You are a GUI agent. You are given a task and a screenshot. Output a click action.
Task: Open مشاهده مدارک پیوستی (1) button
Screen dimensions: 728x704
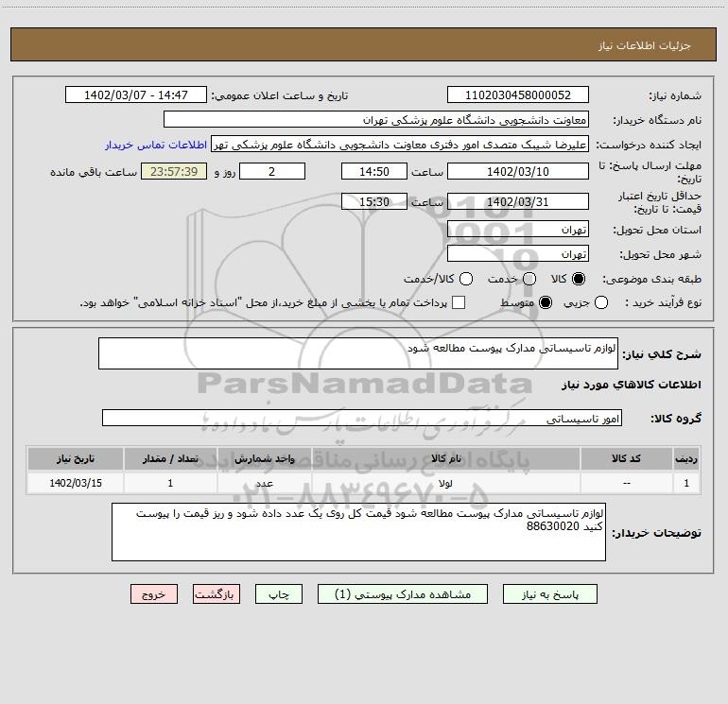pyautogui.click(x=403, y=594)
